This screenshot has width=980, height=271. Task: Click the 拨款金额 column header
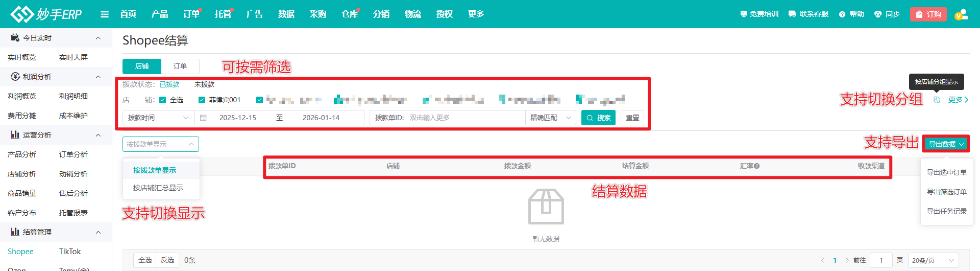point(518,166)
